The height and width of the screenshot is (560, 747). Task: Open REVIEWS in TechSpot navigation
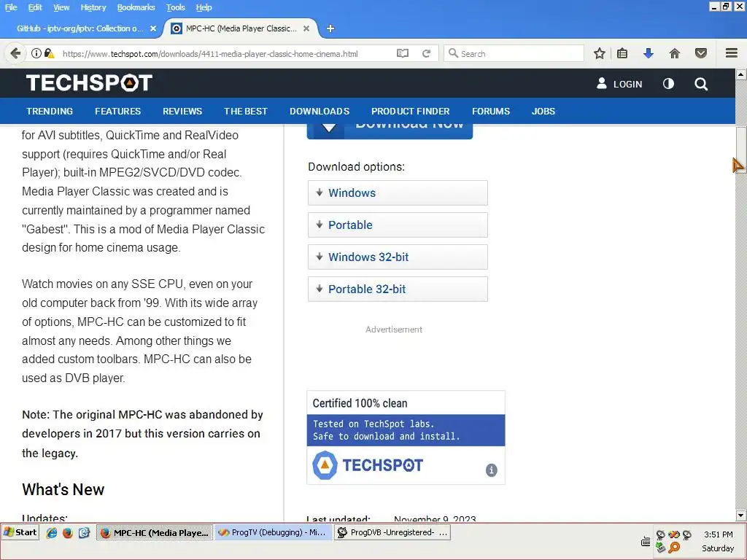[182, 111]
